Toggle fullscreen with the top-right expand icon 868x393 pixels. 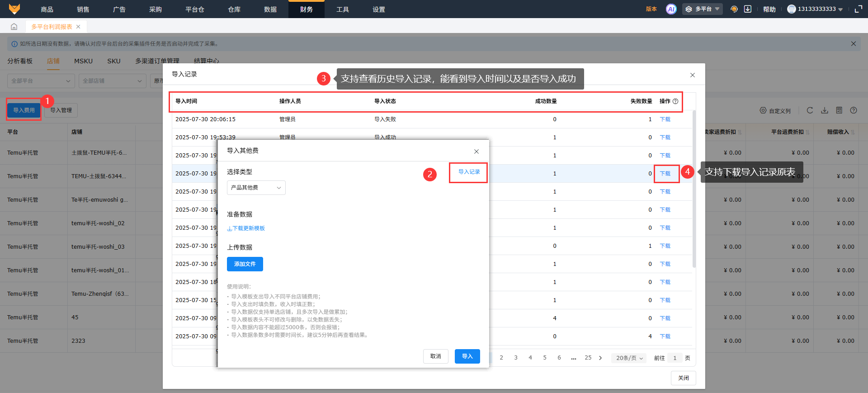[x=859, y=9]
